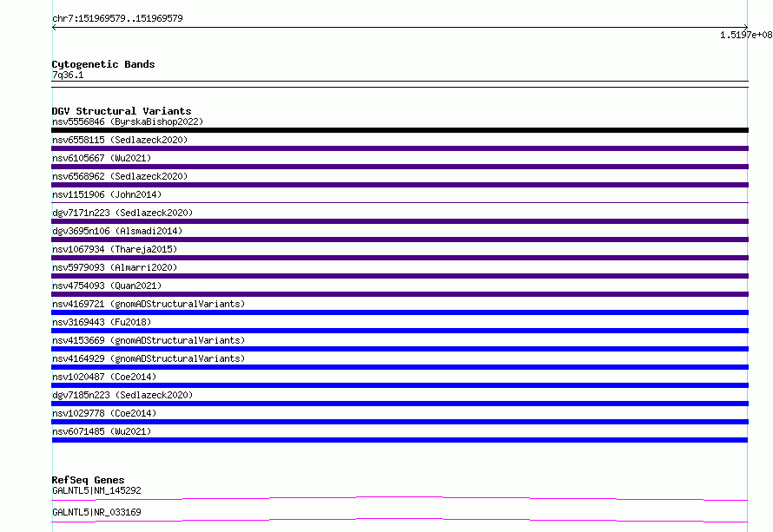Open variant nsv1067934 (Thareja2015) label
Screen dimensions: 773x532
click(115, 249)
